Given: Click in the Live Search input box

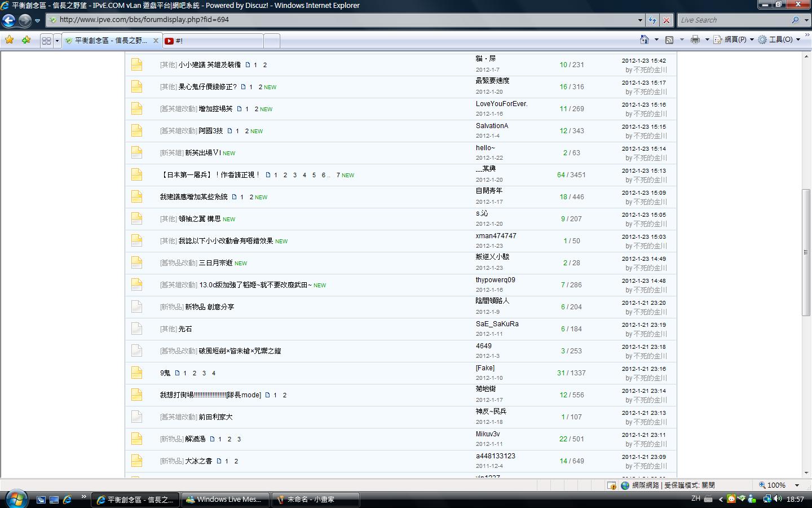Looking at the screenshot, I should point(732,20).
